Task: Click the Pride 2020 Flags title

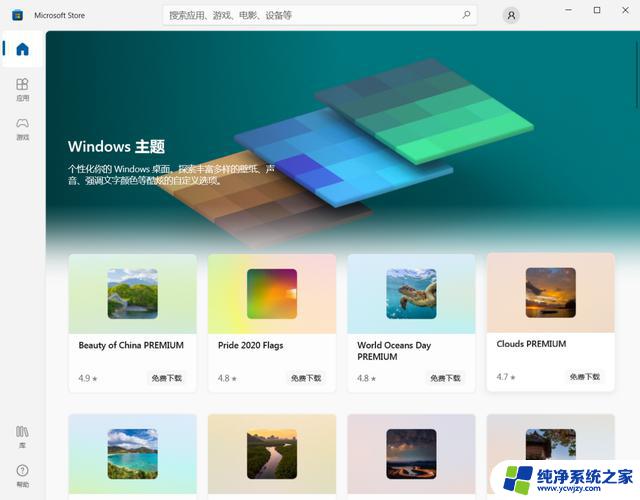Action: click(250, 345)
